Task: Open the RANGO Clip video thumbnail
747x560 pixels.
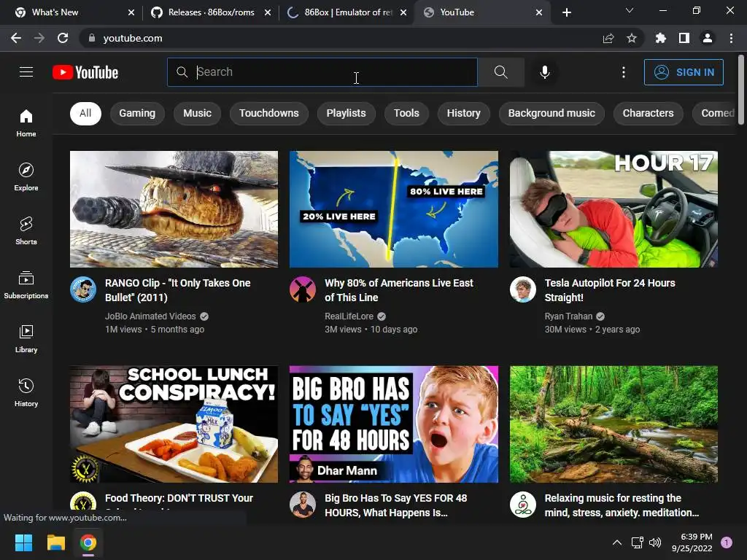Action: (174, 209)
